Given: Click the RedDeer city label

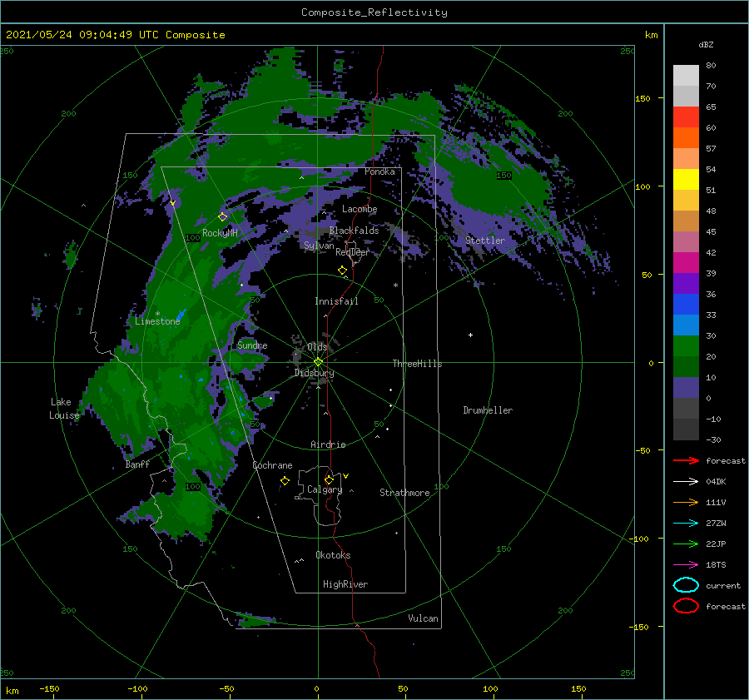Looking at the screenshot, I should coord(353,252).
